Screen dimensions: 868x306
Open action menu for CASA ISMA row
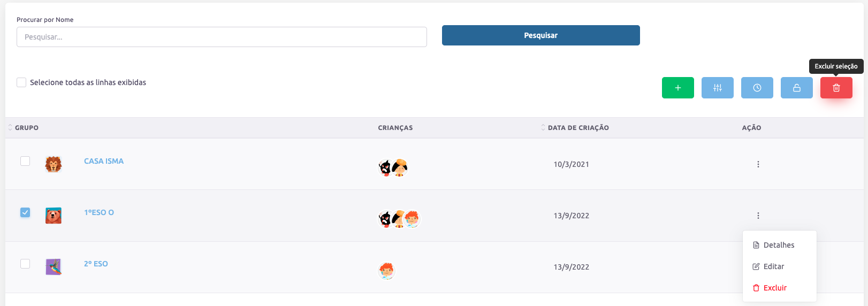(x=758, y=164)
